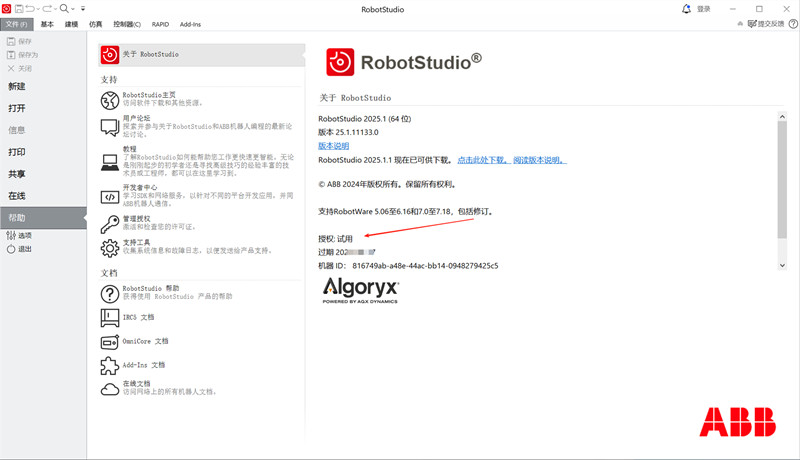Click 退出 with the power icon
800x460 pixels.
point(19,249)
